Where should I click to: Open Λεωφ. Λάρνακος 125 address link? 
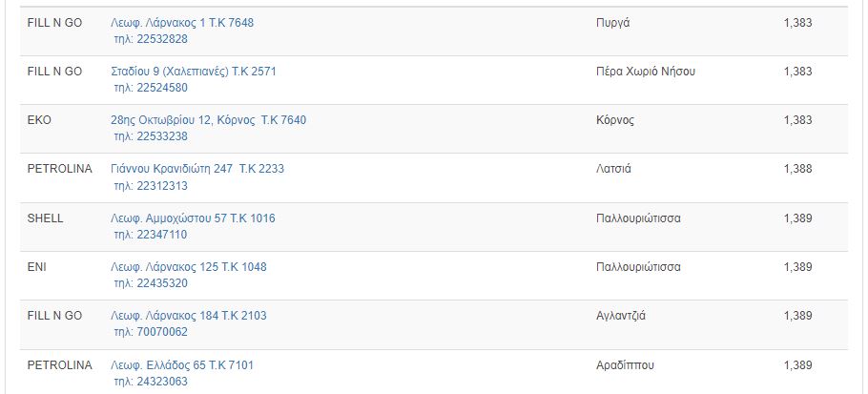(188, 267)
